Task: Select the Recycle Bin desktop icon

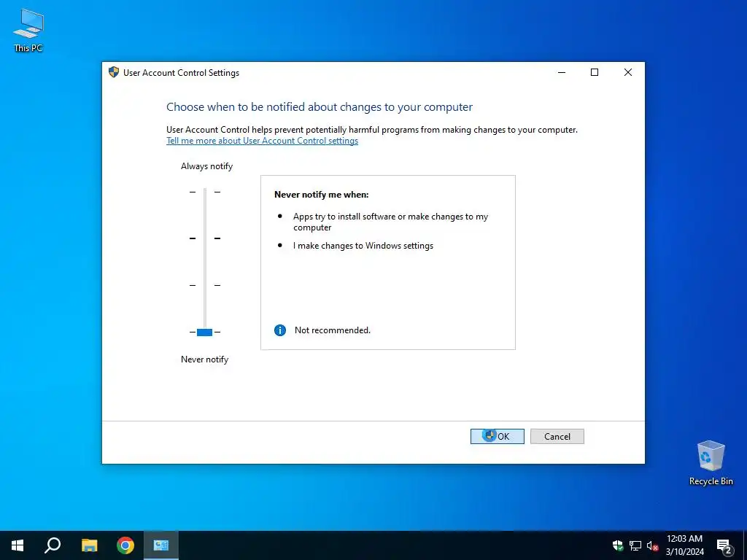Action: pos(711,463)
